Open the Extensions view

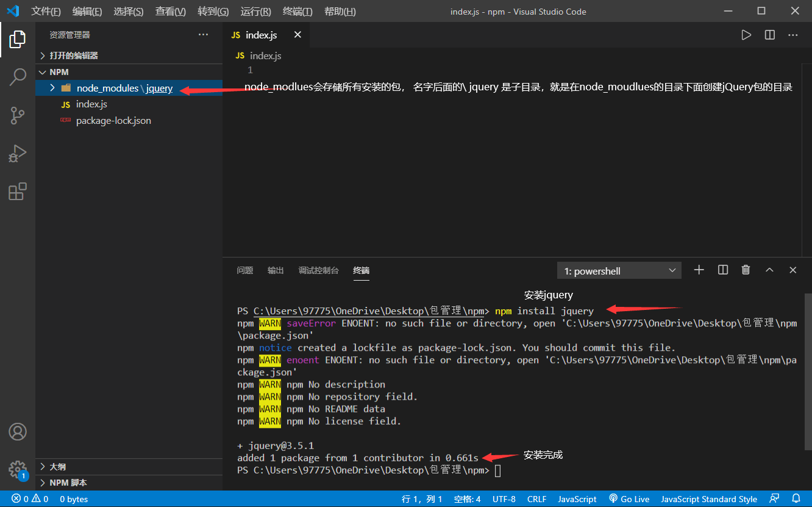[17, 191]
